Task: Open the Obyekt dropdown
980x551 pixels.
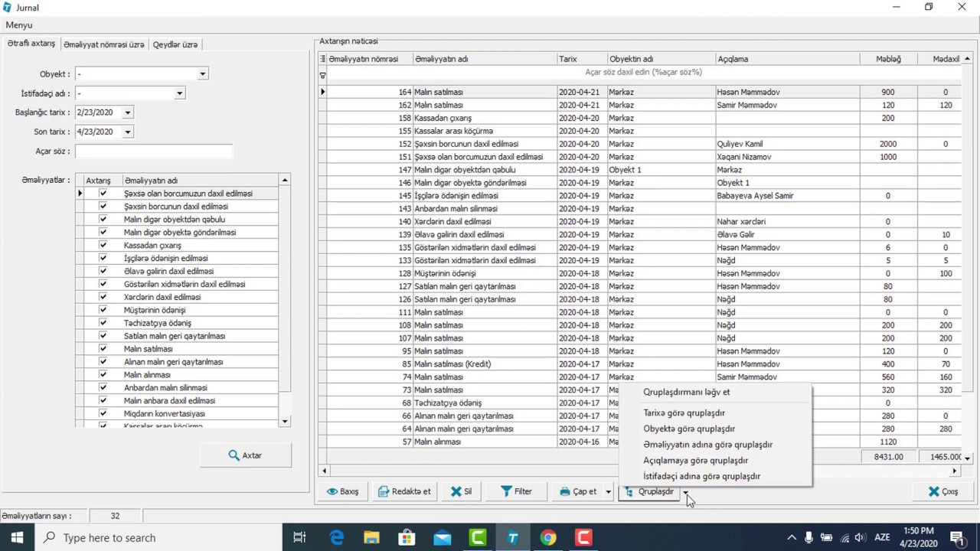Action: click(203, 74)
